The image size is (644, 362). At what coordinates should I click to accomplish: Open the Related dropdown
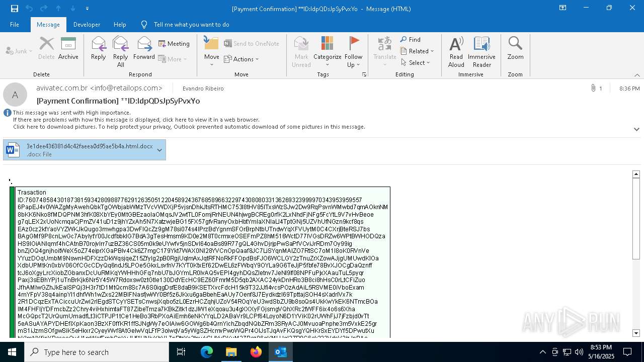coord(417,51)
